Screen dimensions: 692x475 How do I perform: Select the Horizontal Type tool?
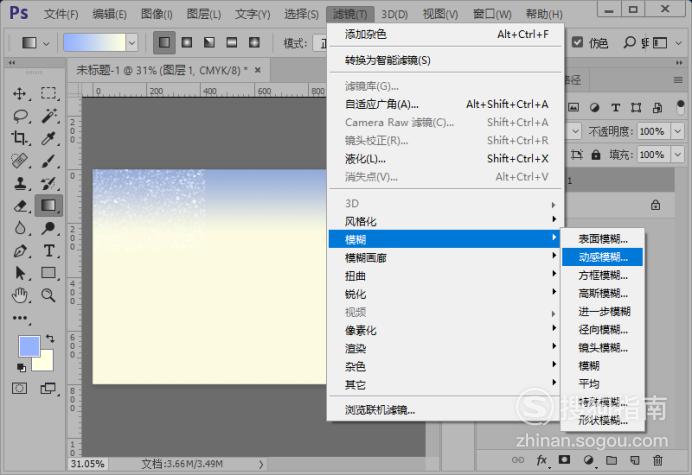coord(49,251)
